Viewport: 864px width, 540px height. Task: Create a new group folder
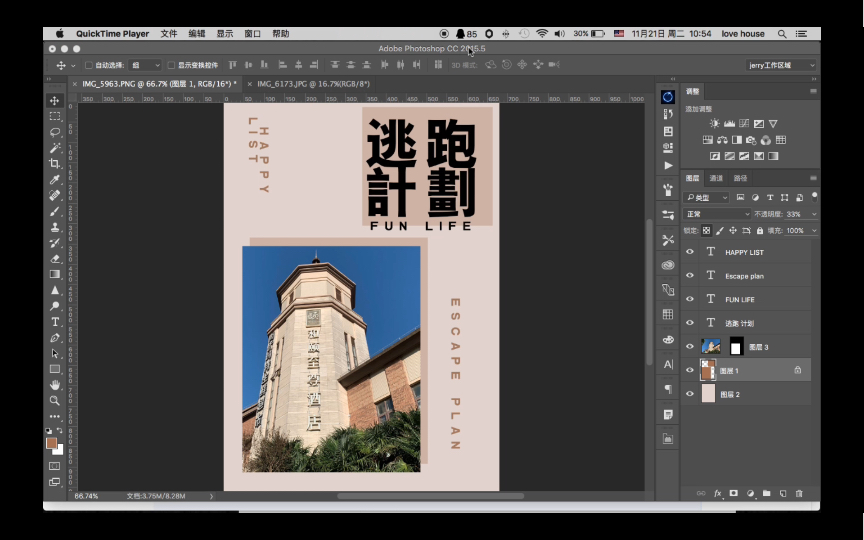point(766,493)
